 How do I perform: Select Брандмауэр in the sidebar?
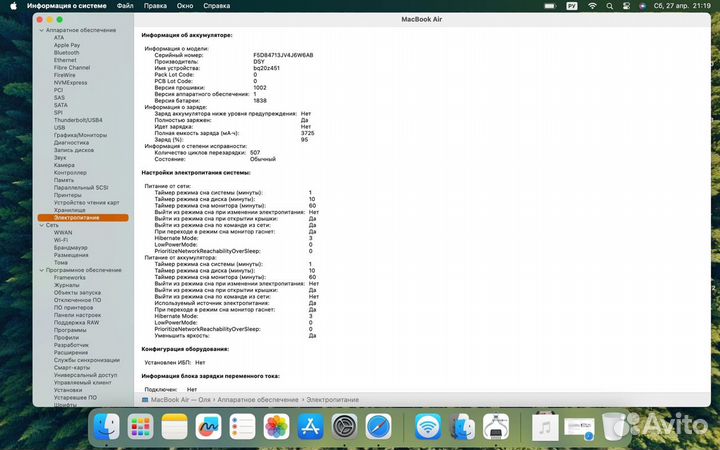(71, 248)
